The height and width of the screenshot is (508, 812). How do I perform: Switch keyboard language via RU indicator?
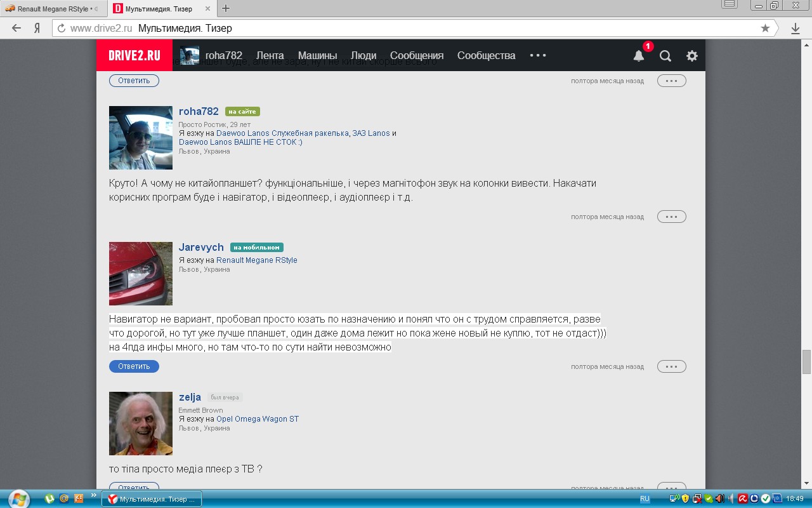[645, 498]
